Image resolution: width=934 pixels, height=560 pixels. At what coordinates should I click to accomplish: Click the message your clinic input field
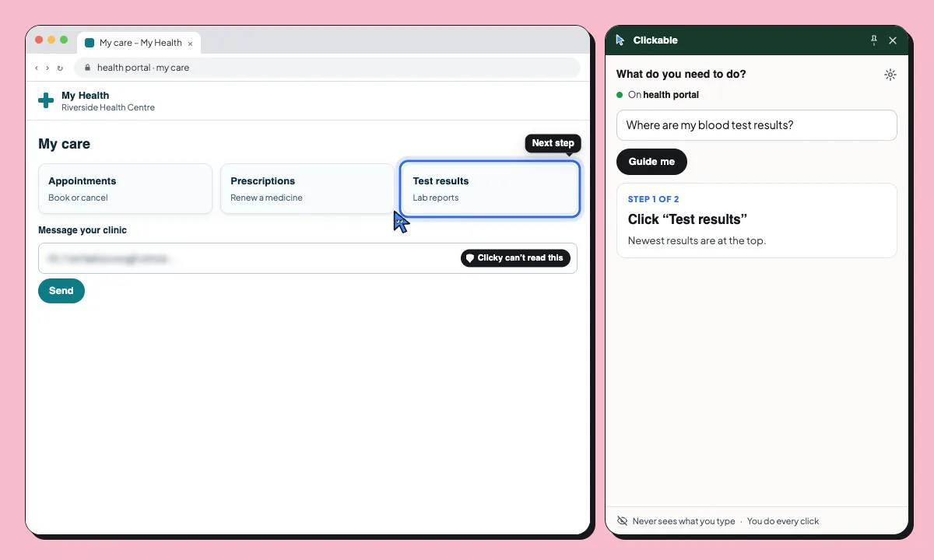tap(307, 258)
